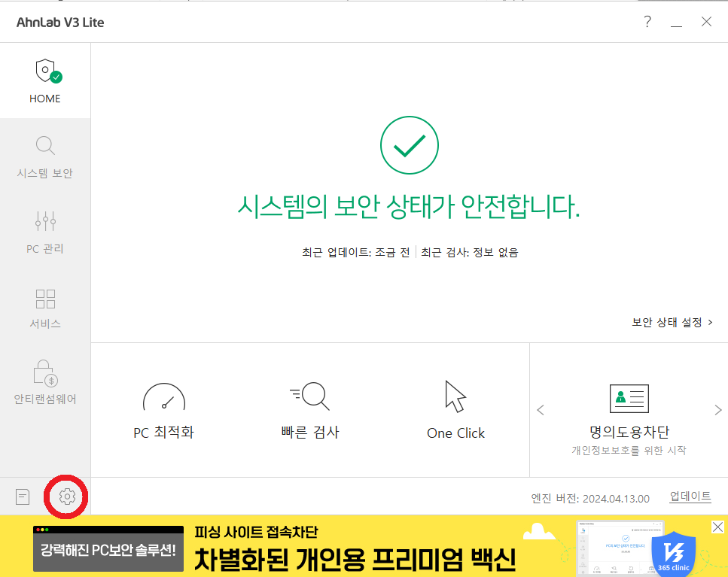Screen dimensions: 728x577
Task: Open 보안 상태 설정 link
Action: tap(672, 323)
